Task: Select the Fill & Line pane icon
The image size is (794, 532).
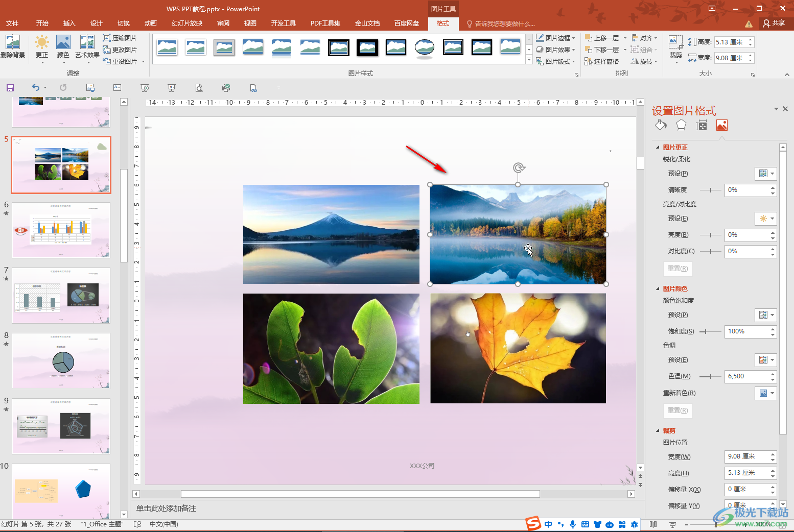Action: coord(661,125)
